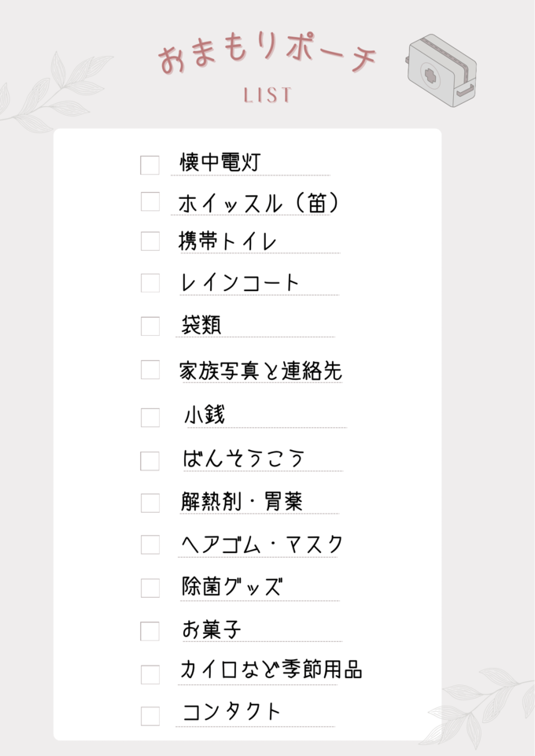Check 家族写真と連絡先 checkbox
Image resolution: width=535 pixels, height=756 pixels.
150,369
